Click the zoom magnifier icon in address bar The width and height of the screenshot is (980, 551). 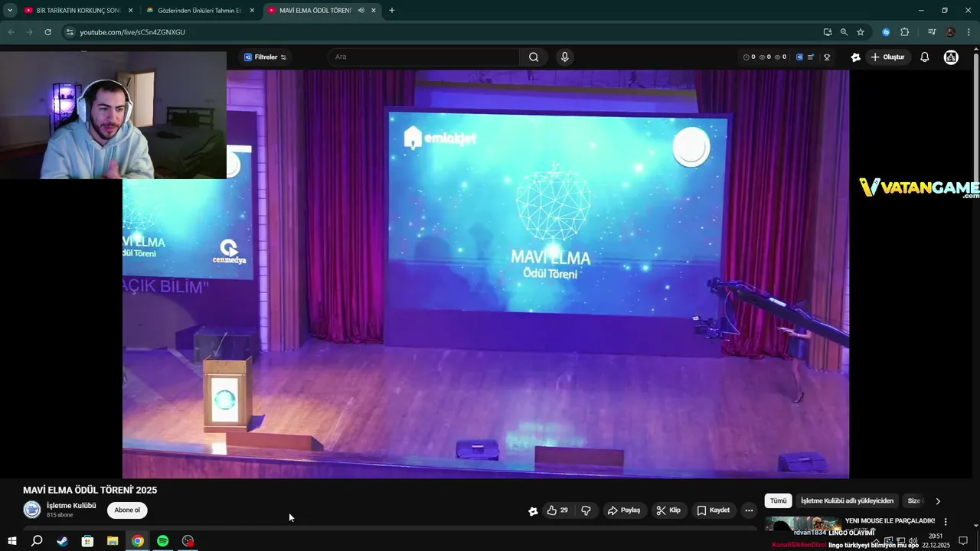pyautogui.click(x=844, y=32)
